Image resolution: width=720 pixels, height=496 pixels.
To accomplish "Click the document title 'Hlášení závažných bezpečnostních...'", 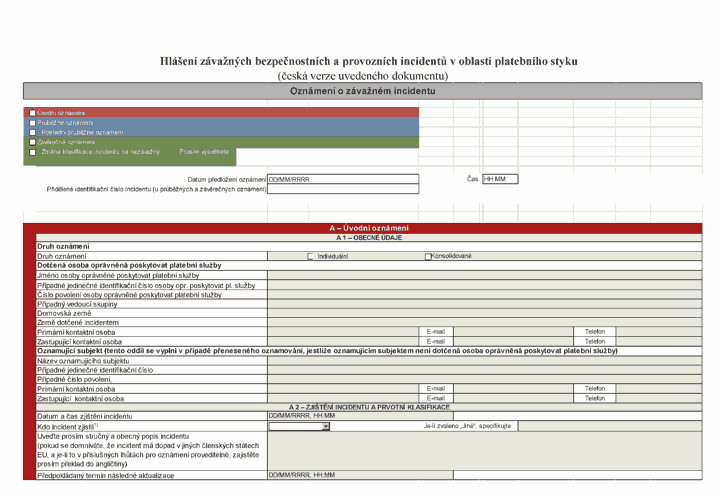I will coord(369,61).
